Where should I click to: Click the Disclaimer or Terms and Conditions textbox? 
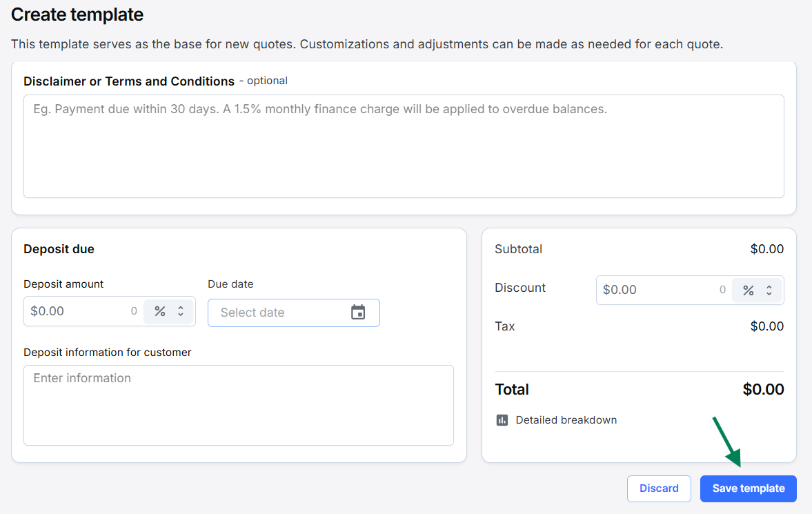tap(404, 146)
